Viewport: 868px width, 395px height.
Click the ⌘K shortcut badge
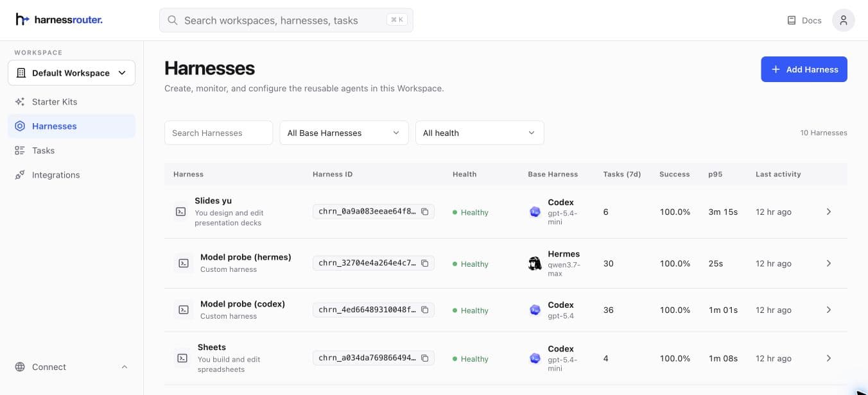(397, 20)
